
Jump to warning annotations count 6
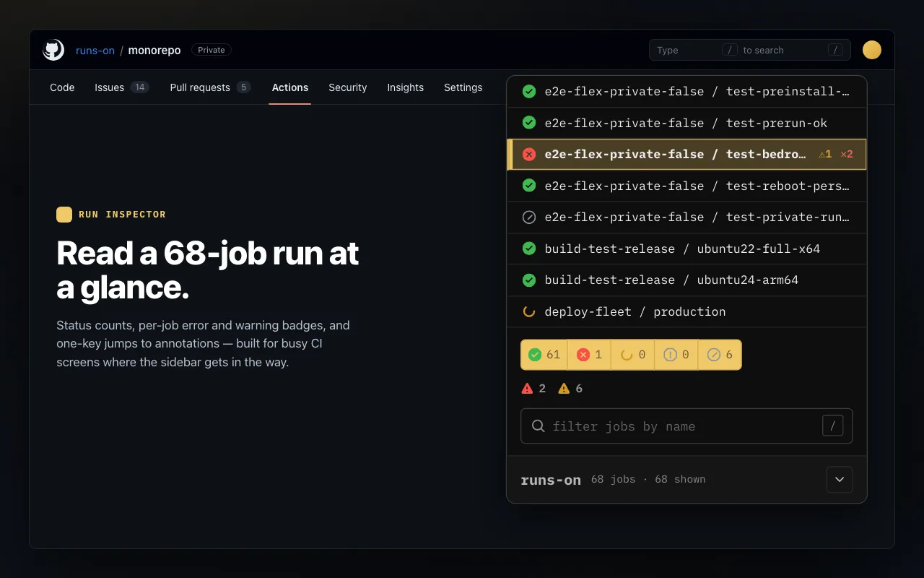570,389
